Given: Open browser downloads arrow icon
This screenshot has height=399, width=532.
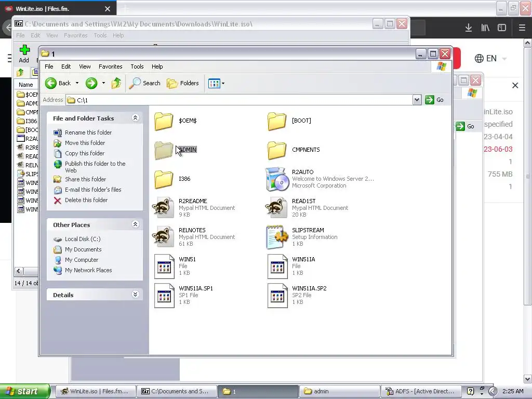Looking at the screenshot, I should point(469,28).
